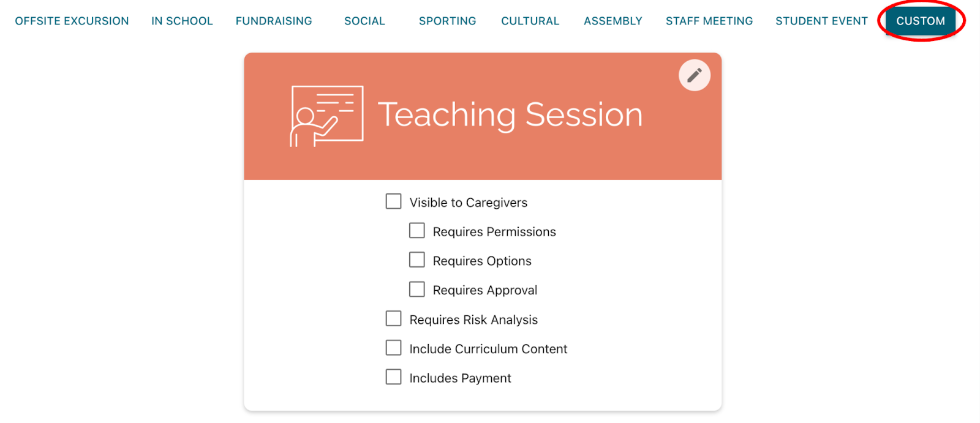Enable the Visible to Caregivers checkbox
Image resolution: width=980 pixels, height=423 pixels.
393,201
